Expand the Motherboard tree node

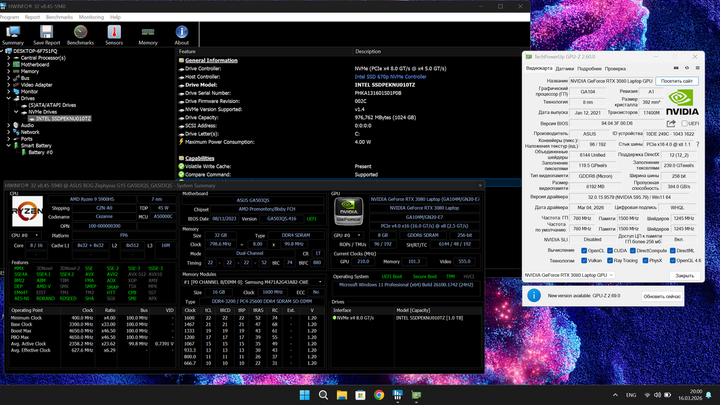(x=9, y=65)
